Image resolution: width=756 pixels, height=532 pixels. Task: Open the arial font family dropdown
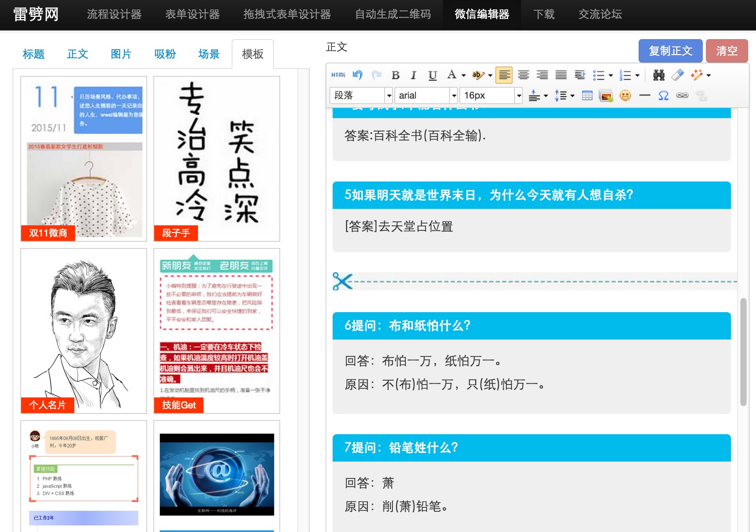(x=425, y=95)
